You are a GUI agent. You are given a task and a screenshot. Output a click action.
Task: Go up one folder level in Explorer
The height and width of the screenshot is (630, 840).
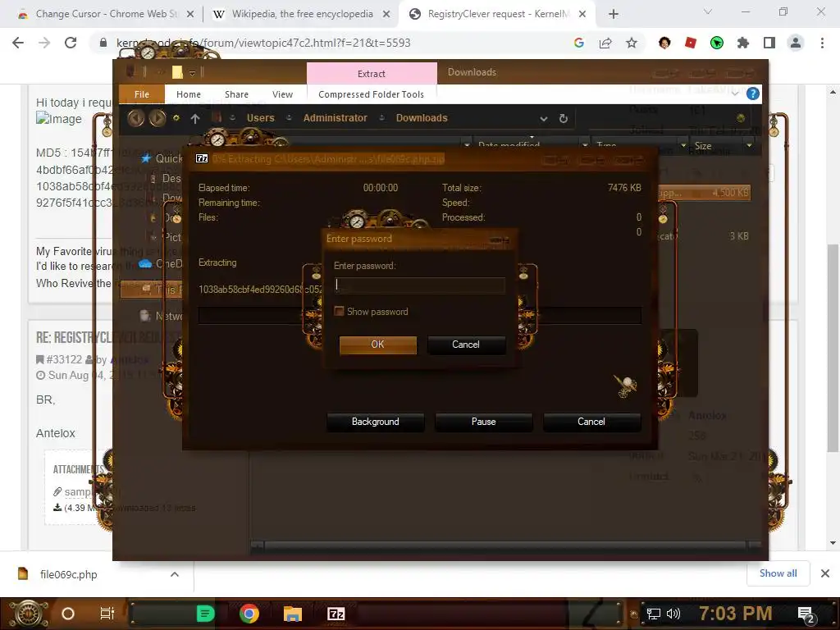tap(195, 118)
